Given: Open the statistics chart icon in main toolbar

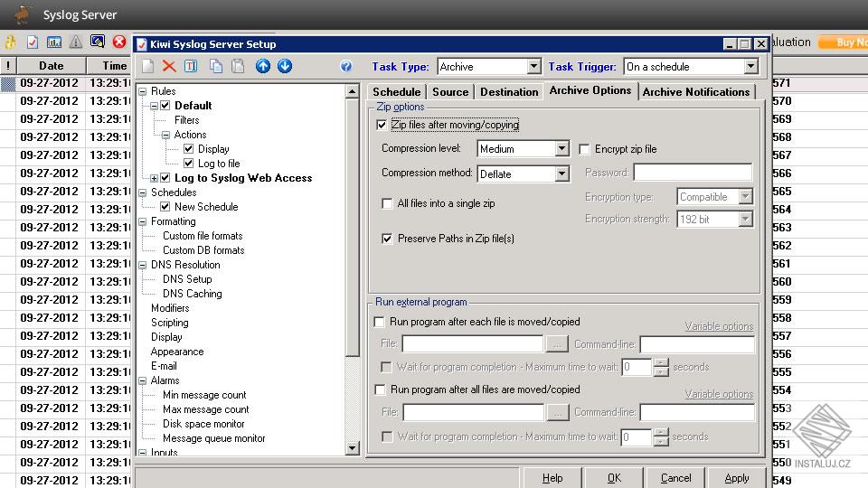Looking at the screenshot, I should click(54, 42).
